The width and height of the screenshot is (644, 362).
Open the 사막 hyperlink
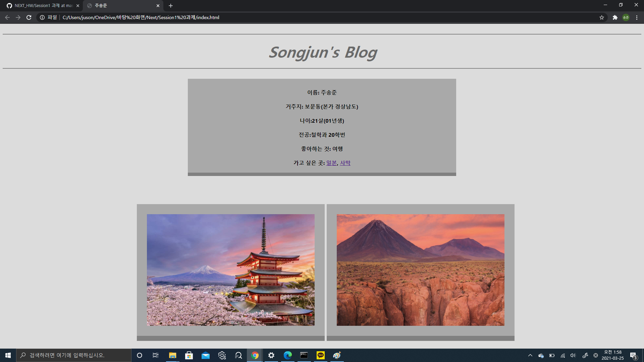click(x=345, y=163)
